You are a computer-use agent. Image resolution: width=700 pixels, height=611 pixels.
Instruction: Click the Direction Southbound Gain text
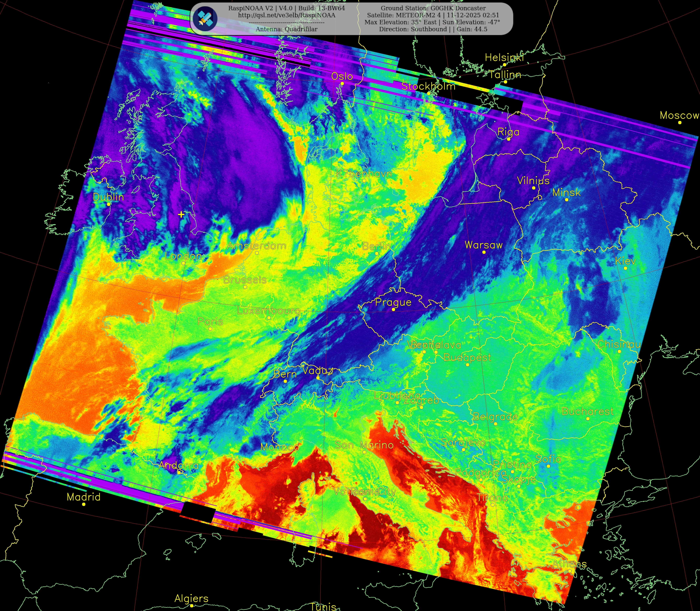point(433,29)
